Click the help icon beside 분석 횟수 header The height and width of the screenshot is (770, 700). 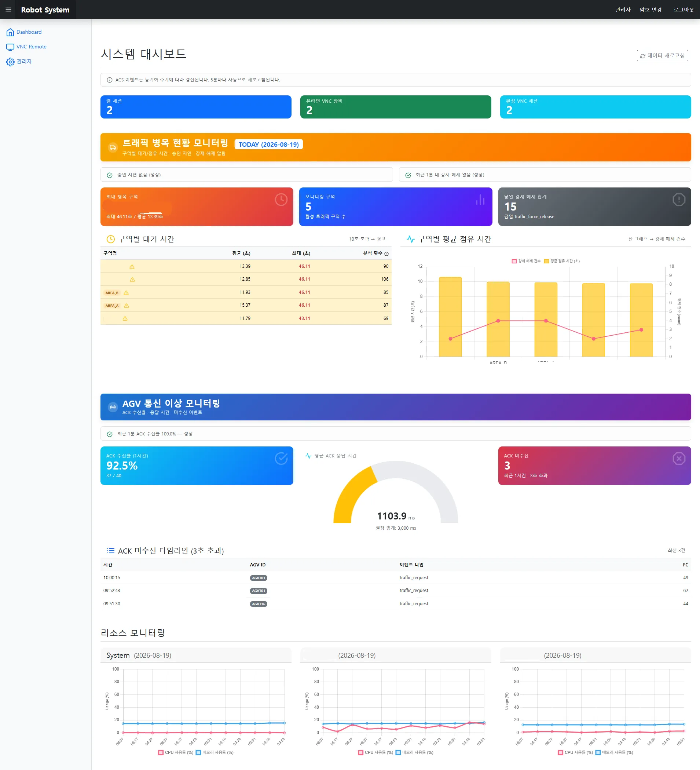pyautogui.click(x=386, y=254)
